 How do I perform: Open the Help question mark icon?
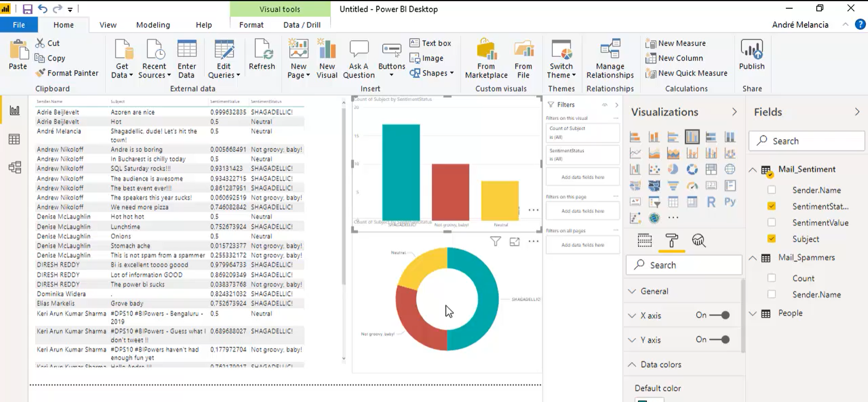click(x=860, y=24)
